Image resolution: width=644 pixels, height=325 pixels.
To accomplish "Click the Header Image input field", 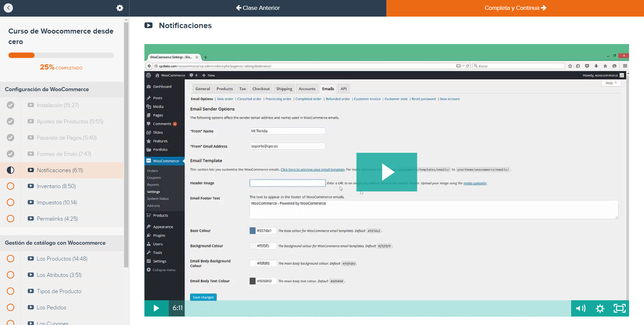I will click(x=287, y=183).
